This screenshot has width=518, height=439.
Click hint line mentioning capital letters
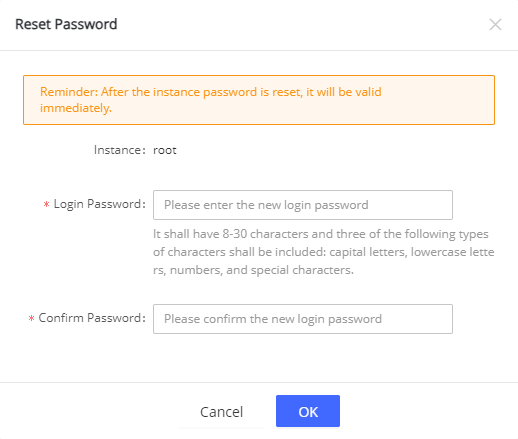pyautogui.click(x=324, y=252)
